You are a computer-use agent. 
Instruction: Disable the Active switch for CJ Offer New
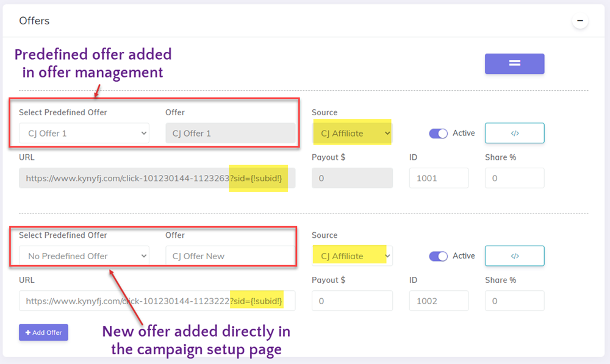click(x=439, y=255)
